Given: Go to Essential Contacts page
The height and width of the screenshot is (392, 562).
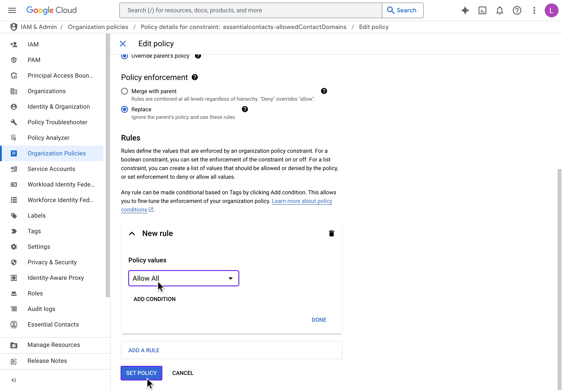Looking at the screenshot, I should pyautogui.click(x=53, y=324).
